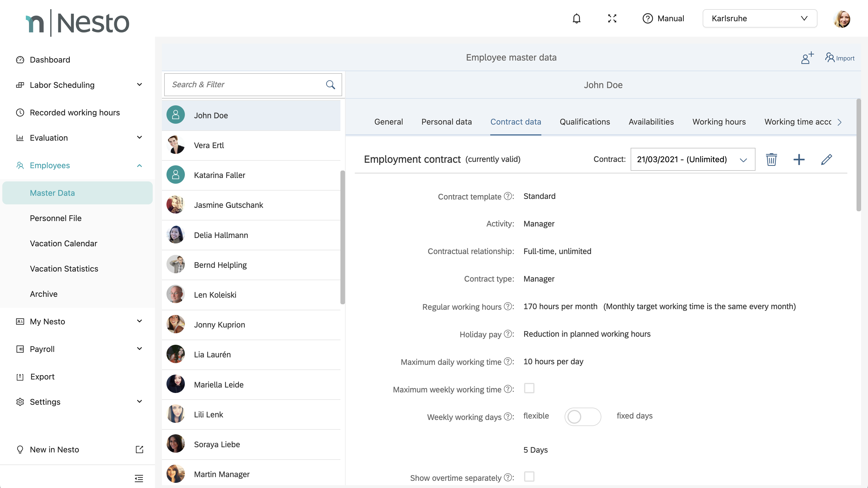The height and width of the screenshot is (488, 868).
Task: Click the search magnifier icon
Action: click(331, 85)
